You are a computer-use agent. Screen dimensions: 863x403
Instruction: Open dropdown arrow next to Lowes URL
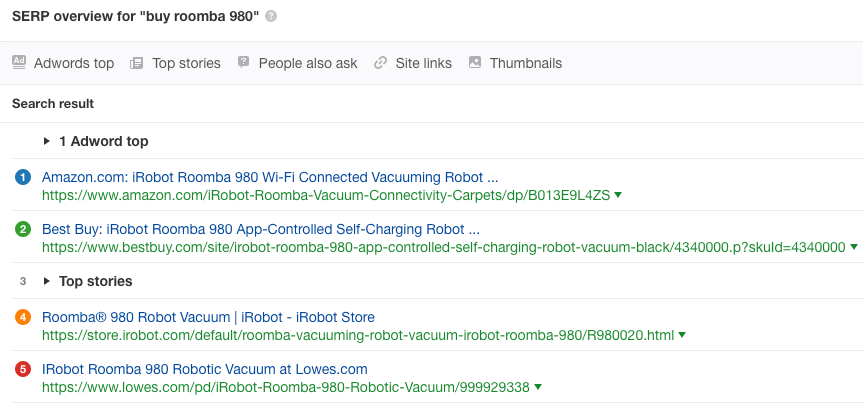pos(538,387)
